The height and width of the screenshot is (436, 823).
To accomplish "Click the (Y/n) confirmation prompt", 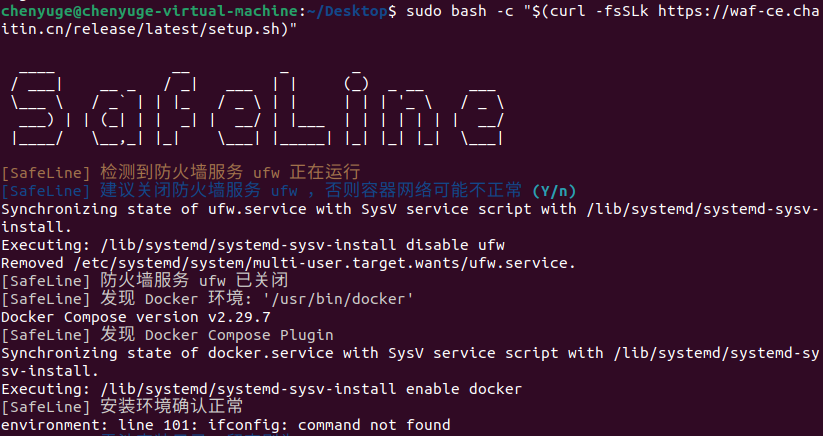I will coord(553,191).
